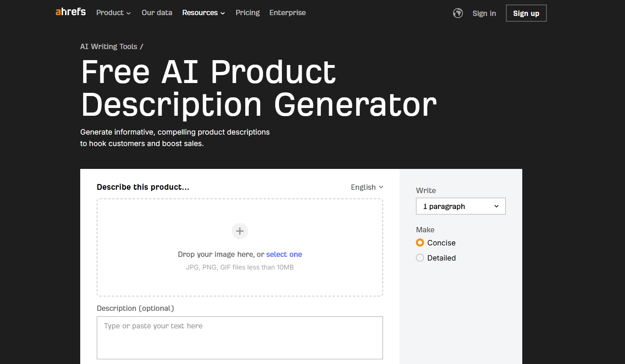Image resolution: width=625 pixels, height=364 pixels.
Task: Click the select one link
Action: [x=284, y=254]
